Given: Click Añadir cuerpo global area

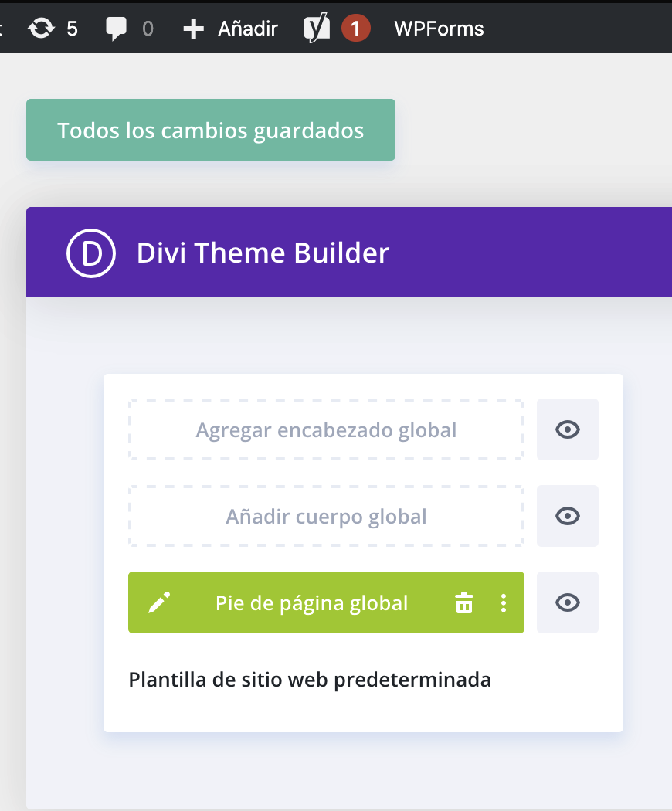Looking at the screenshot, I should coord(326,516).
